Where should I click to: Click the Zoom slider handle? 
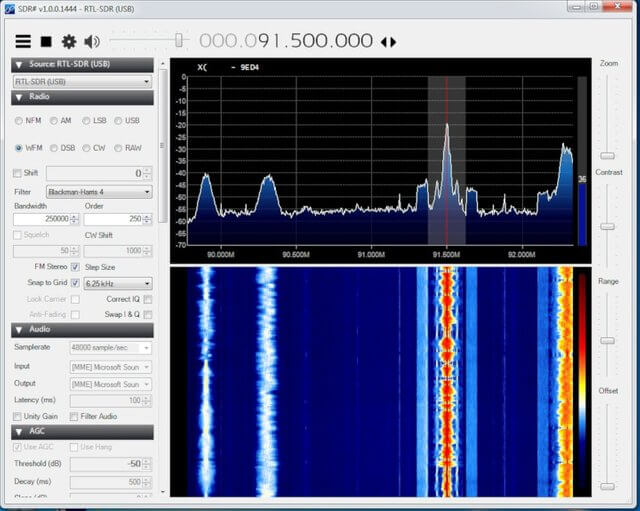pos(607,155)
